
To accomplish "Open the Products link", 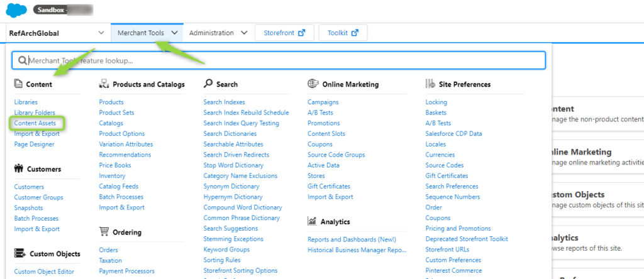I will click(x=111, y=102).
